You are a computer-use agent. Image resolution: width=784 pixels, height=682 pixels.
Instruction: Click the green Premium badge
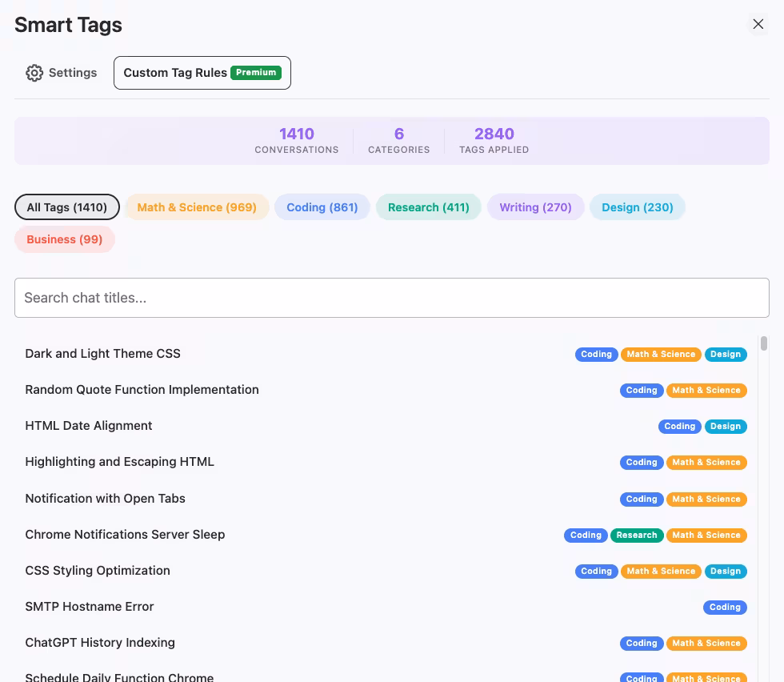[256, 73]
